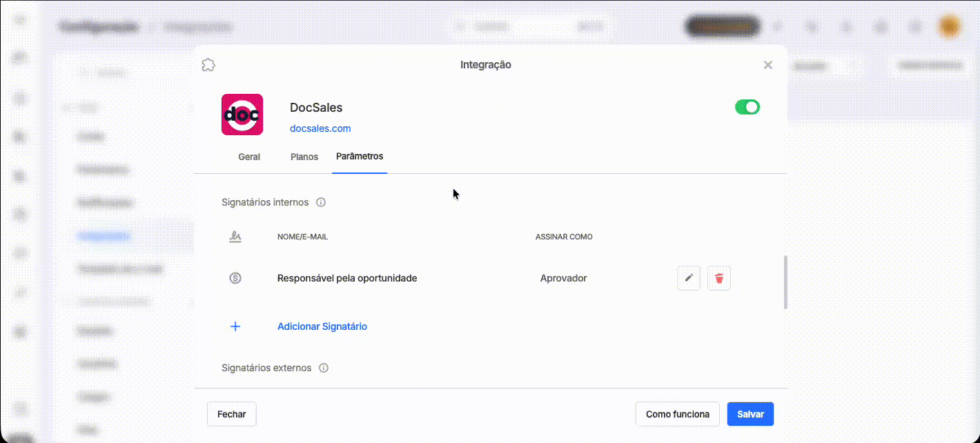The width and height of the screenshot is (980, 443).
Task: Close the Integração dialog
Action: pos(767,65)
